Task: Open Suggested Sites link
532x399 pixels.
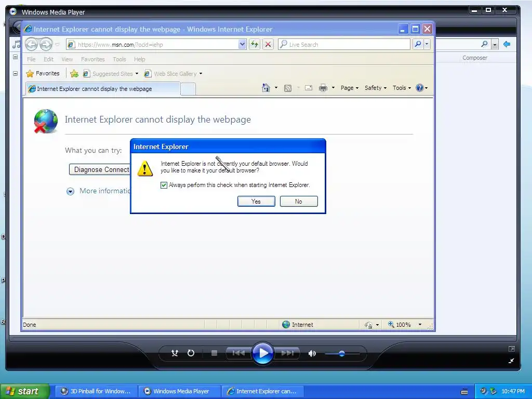Action: pos(111,74)
